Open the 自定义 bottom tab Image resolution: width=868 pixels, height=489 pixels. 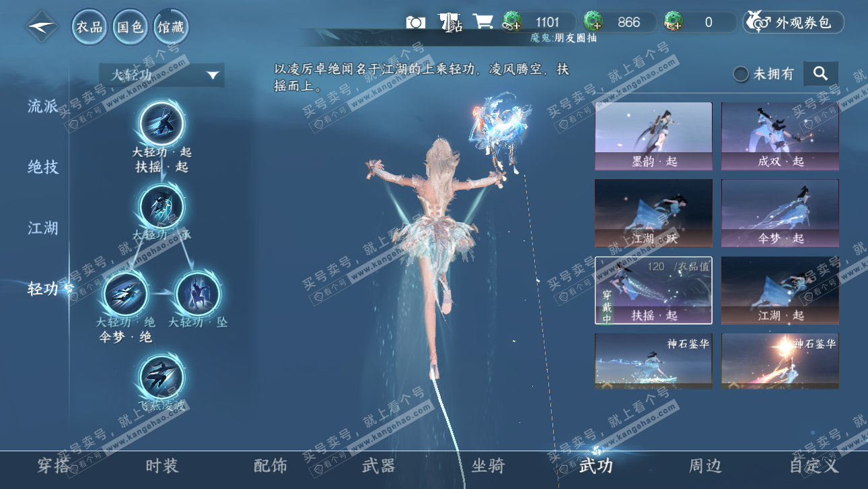click(x=814, y=465)
